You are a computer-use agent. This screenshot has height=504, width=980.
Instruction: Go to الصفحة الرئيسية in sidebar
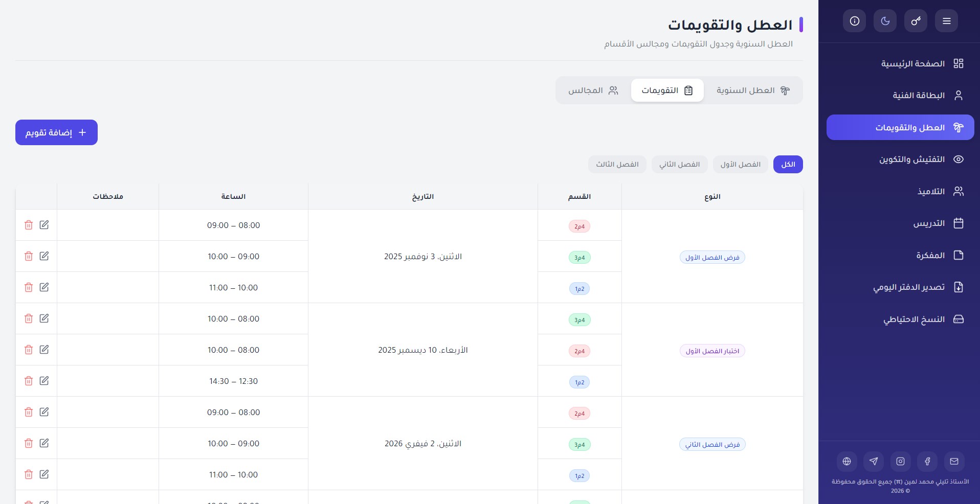click(900, 63)
